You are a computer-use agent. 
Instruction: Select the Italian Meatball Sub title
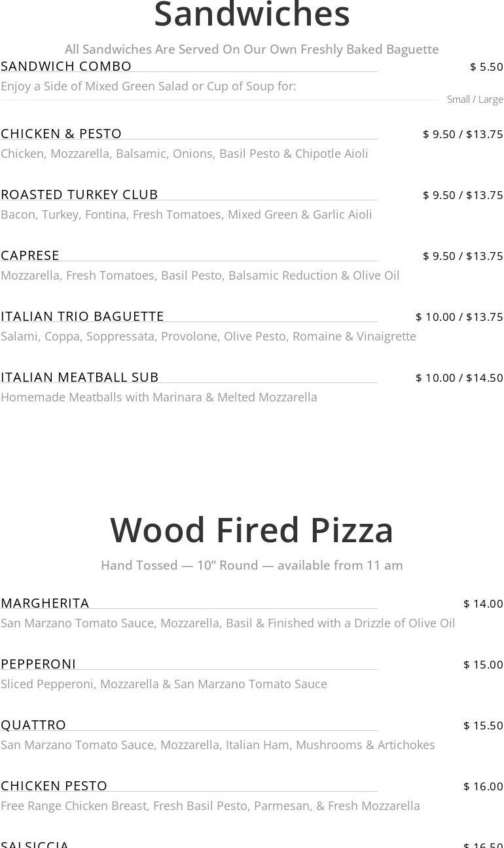pyautogui.click(x=80, y=377)
